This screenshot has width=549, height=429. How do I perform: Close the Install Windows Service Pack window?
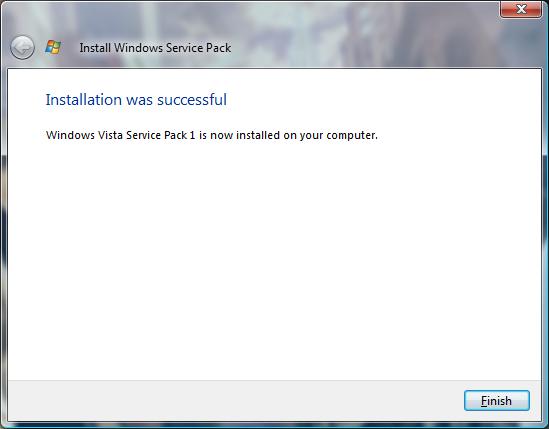(x=521, y=9)
